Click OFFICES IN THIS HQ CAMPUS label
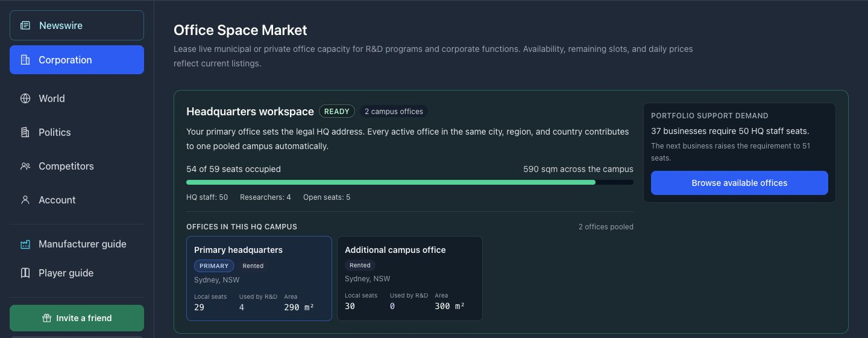Screen dimensions: 868x338 242,227
